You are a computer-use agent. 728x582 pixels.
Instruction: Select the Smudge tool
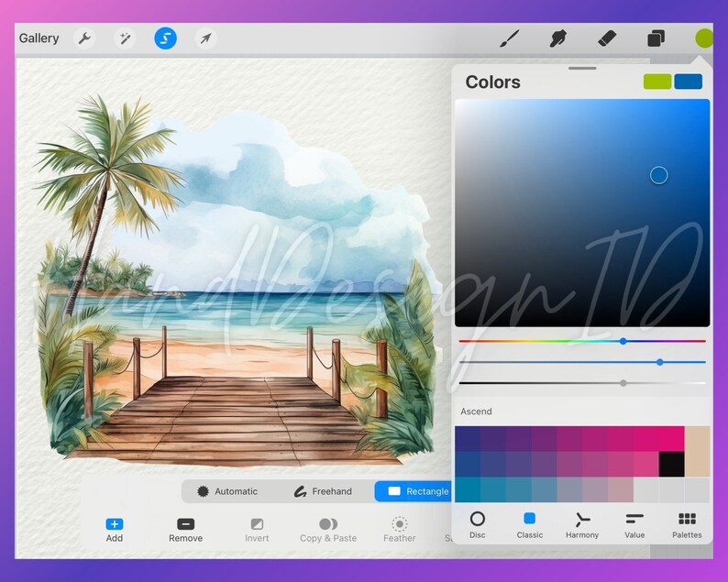click(x=558, y=38)
